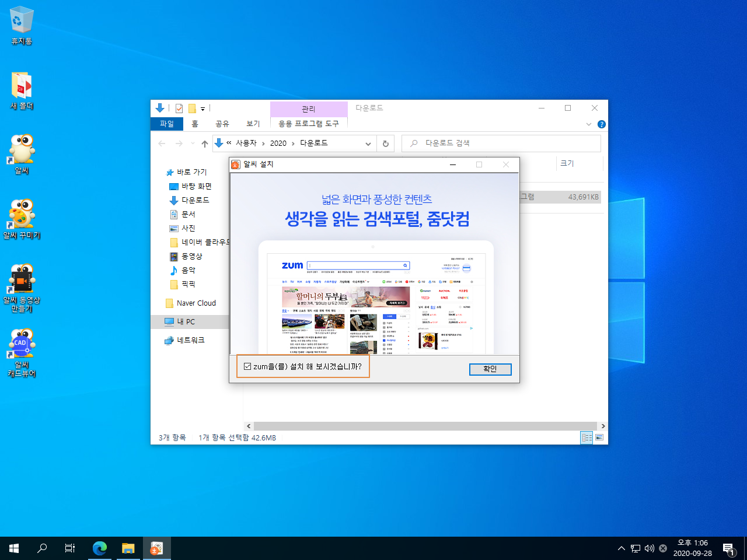Open volume control tray icon

[x=649, y=548]
